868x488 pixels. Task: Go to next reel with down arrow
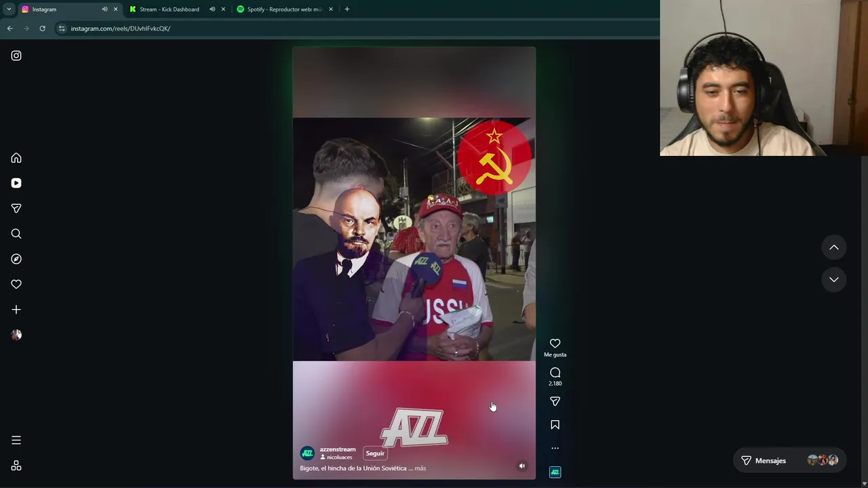click(833, 279)
